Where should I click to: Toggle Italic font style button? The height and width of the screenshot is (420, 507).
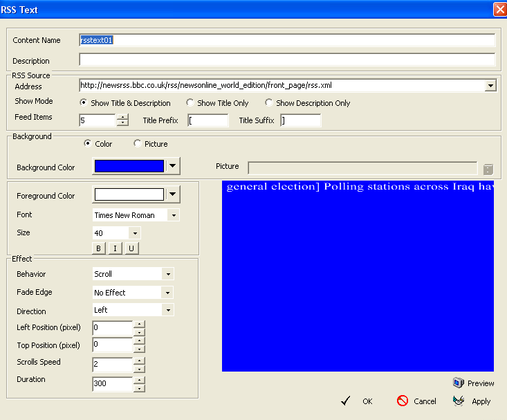115,248
